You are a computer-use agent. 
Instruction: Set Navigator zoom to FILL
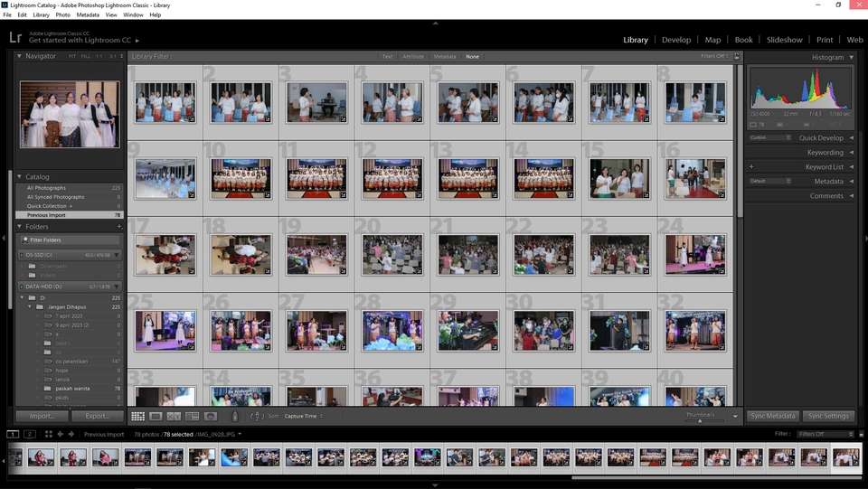click(86, 56)
